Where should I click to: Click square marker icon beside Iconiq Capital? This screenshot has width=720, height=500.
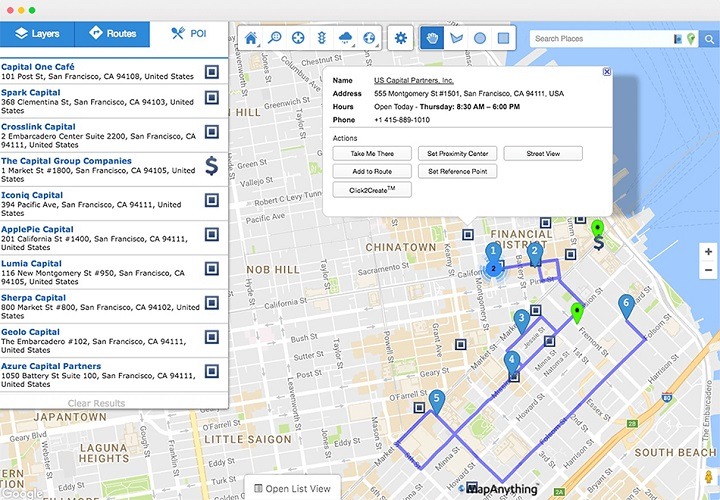[212, 200]
